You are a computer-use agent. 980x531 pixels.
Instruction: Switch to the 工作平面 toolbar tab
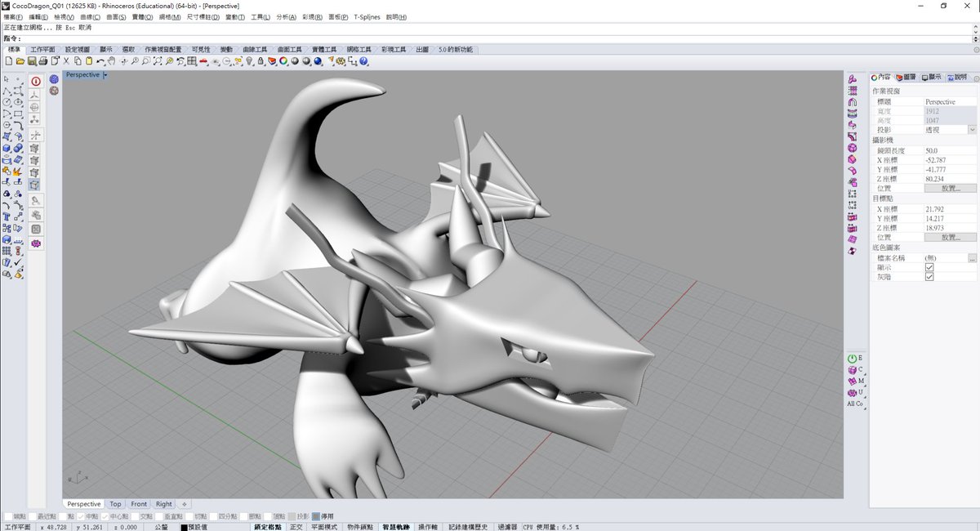click(x=42, y=49)
